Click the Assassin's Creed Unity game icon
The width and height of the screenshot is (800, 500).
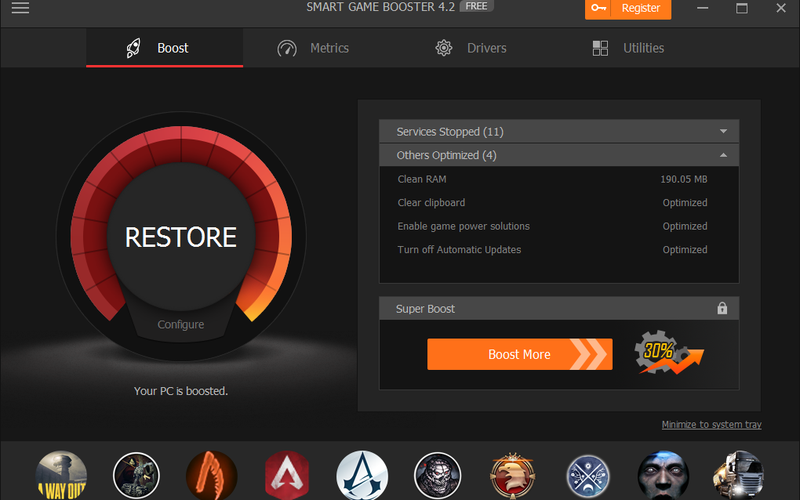tap(362, 475)
